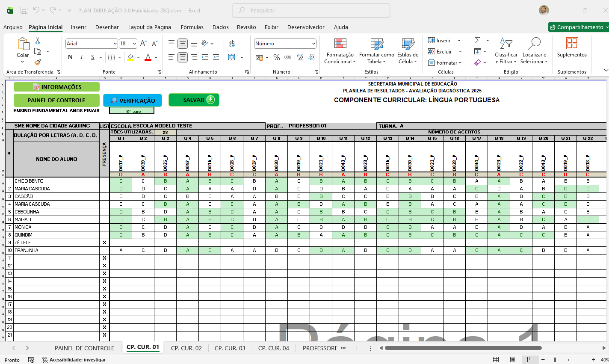The image size is (609, 364).
Task: Decrease font size with the smaller A icon
Action: click(x=155, y=43)
